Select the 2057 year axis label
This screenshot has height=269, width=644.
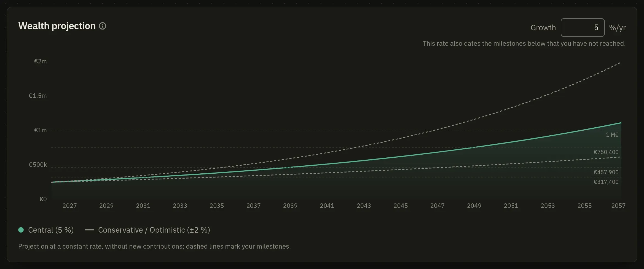click(x=618, y=206)
